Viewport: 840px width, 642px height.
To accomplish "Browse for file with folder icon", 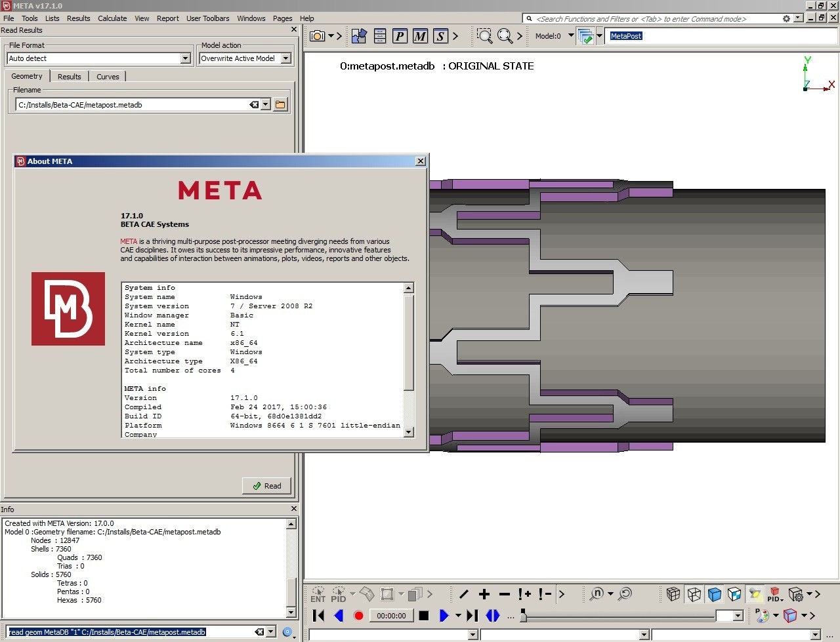I will pos(280,104).
